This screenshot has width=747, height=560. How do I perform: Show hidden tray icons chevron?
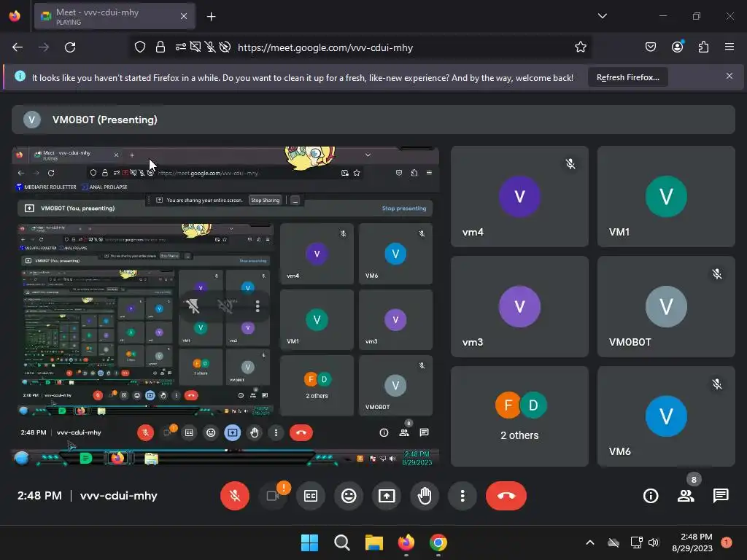(x=589, y=542)
